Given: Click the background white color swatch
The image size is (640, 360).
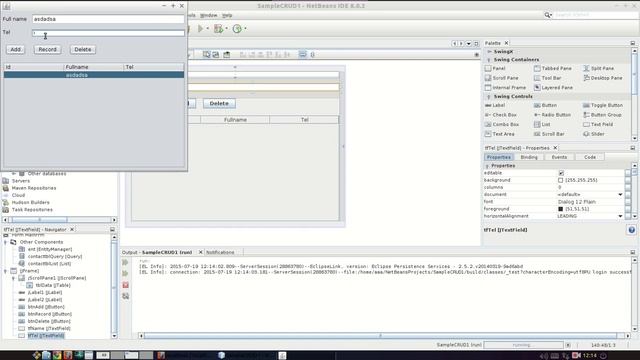Looking at the screenshot, I should coord(560,180).
